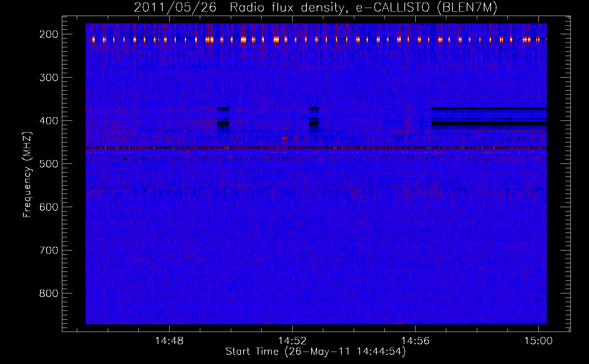Click the 15:00 time tick label
Screen dimensions: 589x364
(x=538, y=341)
